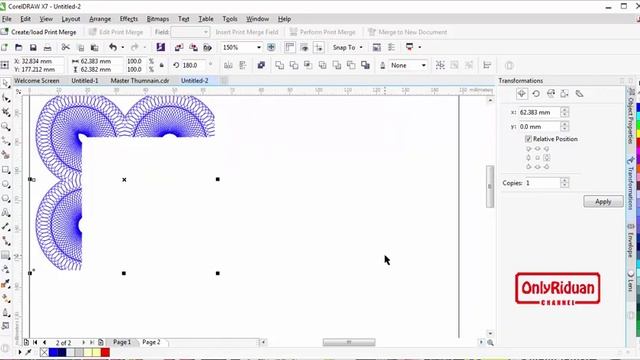Image resolution: width=640 pixels, height=360 pixels.
Task: Select the center anchor point in the docker
Action: (x=538, y=158)
